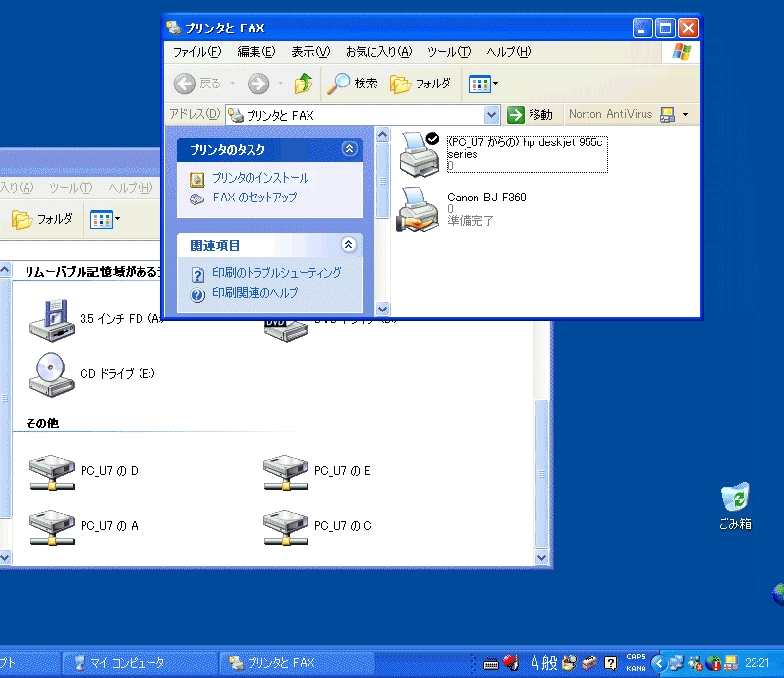Click the Messenger tray icon
The width and height of the screenshot is (784, 678).
point(696,663)
